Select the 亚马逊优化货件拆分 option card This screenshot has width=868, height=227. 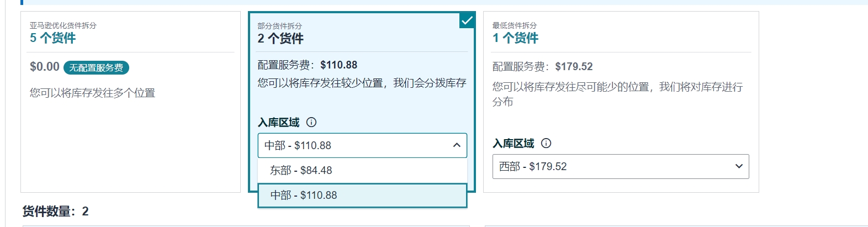click(130, 102)
